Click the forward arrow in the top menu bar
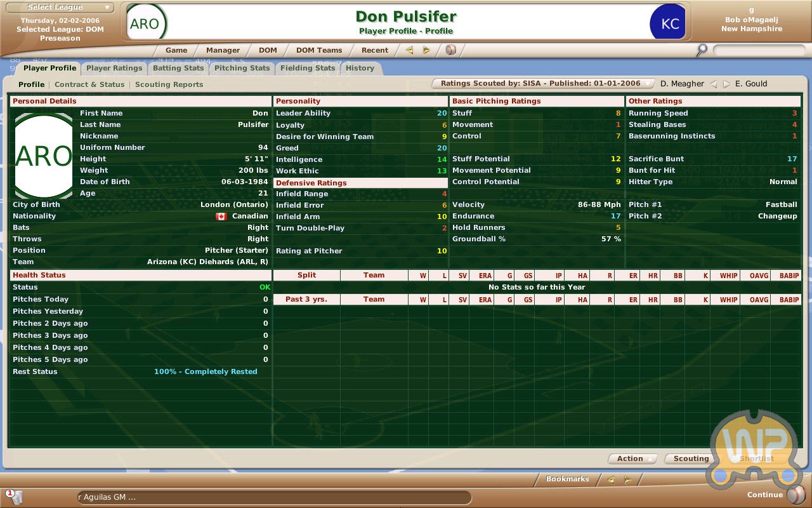 tap(426, 50)
